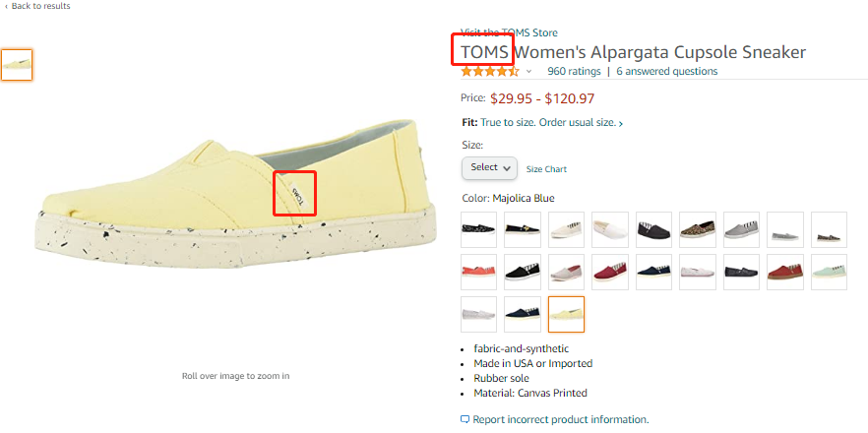Select the selected yellow shoe color swatch

(x=566, y=314)
